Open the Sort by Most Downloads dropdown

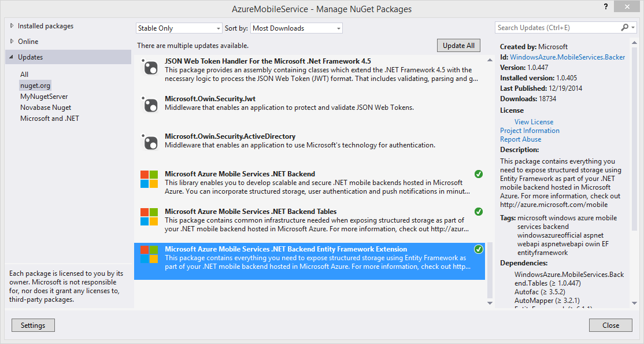(296, 28)
